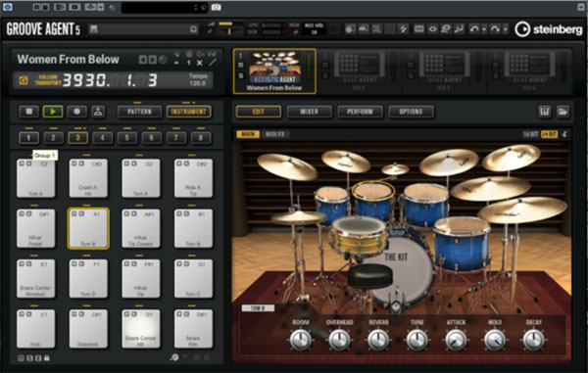Select the MAIN sub-tab
The width and height of the screenshot is (588, 373).
[248, 134]
